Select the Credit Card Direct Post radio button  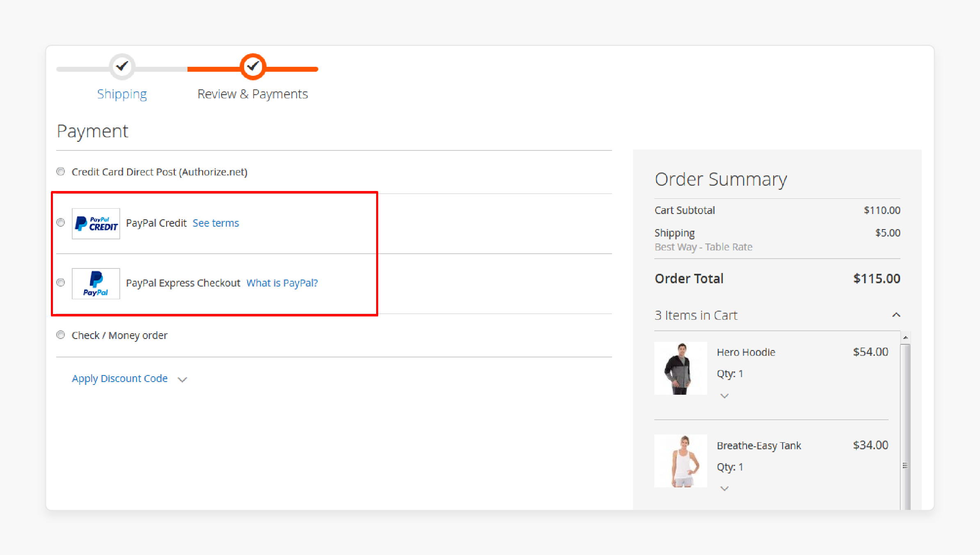[x=60, y=171]
